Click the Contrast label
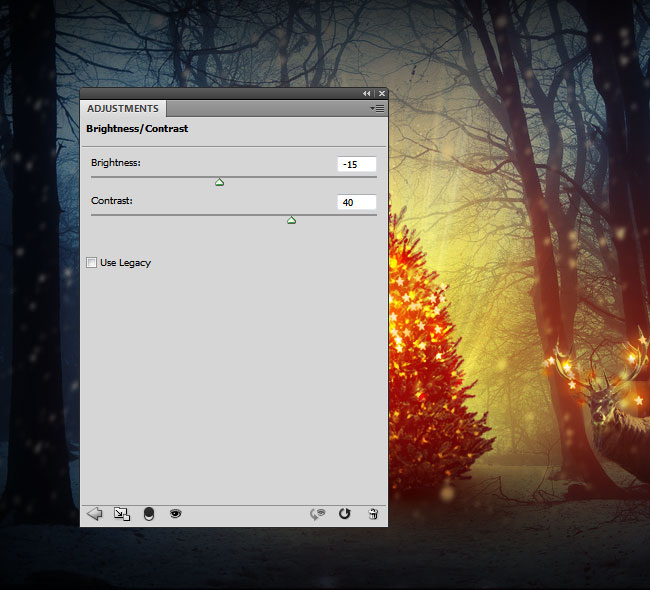The image size is (650, 590). [x=112, y=201]
